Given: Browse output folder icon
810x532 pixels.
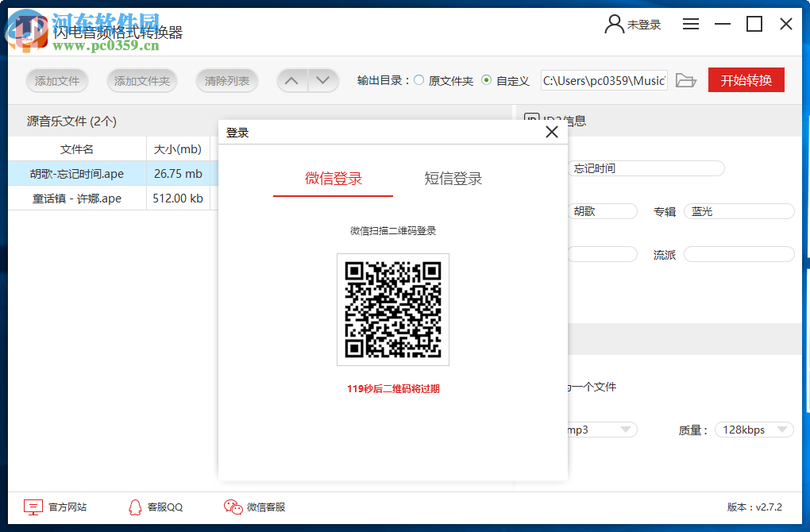Looking at the screenshot, I should click(686, 80).
